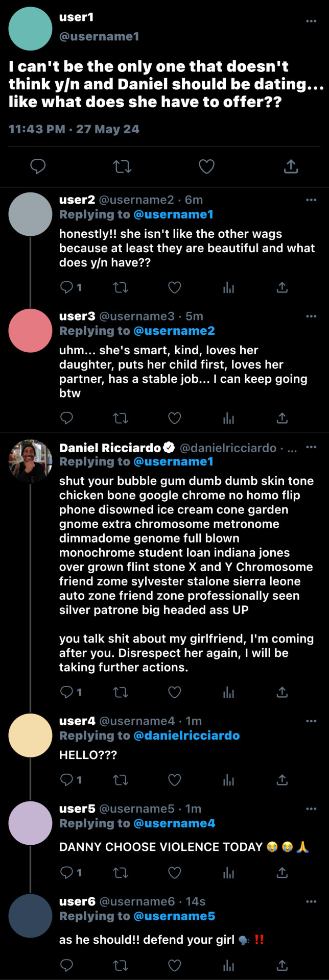Open Daniel Ricciardo's profile picture
The image size is (329, 980).
click(31, 461)
